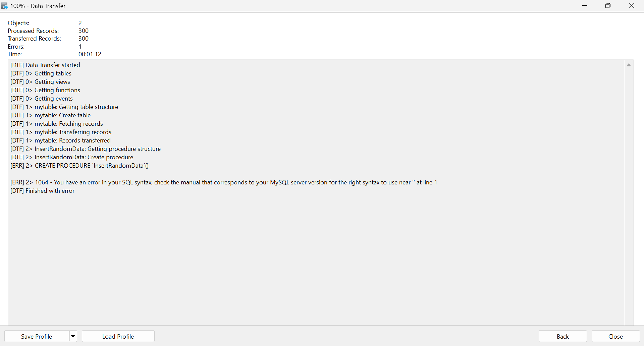Close the window using the title bar X
Screen dimensions: 644x346
(x=632, y=6)
